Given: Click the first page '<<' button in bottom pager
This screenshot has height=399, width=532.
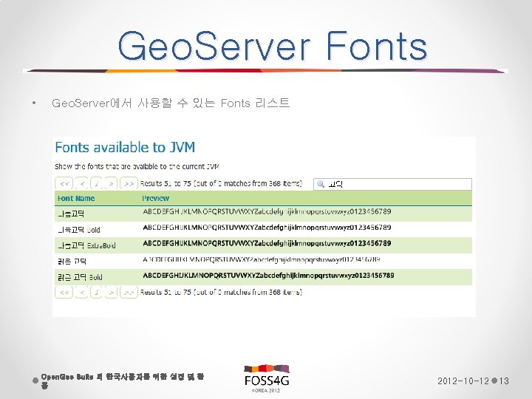Looking at the screenshot, I should [x=64, y=292].
